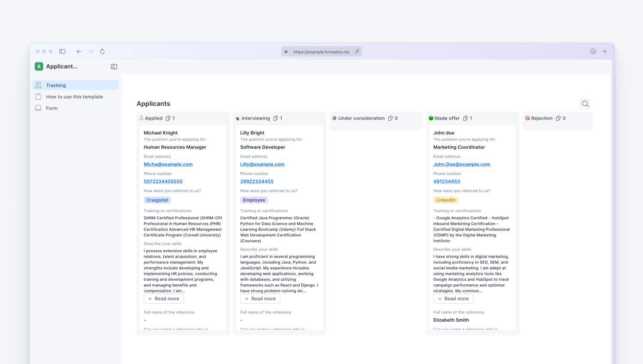Open browser downloads icon
Screen dimensions: 643x364
[x=593, y=51]
